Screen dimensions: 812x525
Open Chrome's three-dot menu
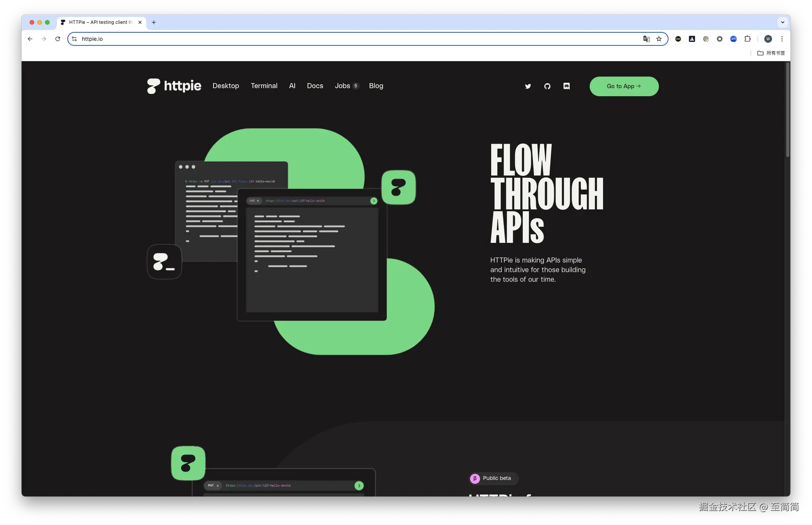coord(782,39)
